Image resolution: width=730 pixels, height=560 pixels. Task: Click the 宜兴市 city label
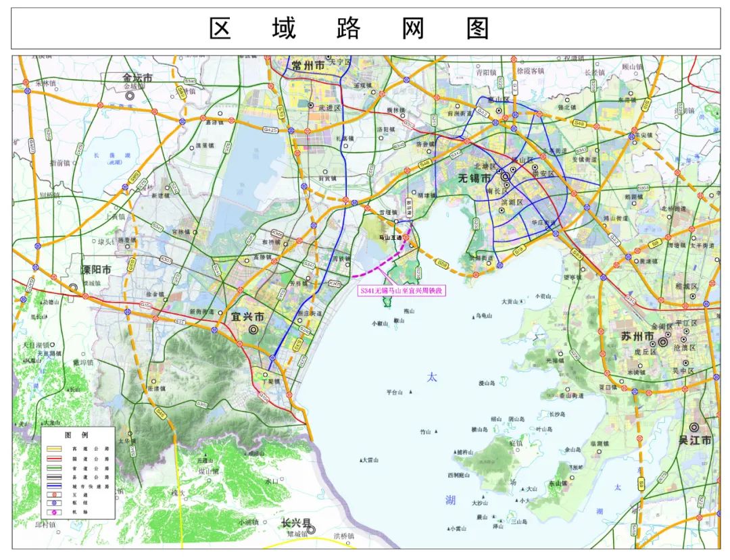click(x=247, y=317)
